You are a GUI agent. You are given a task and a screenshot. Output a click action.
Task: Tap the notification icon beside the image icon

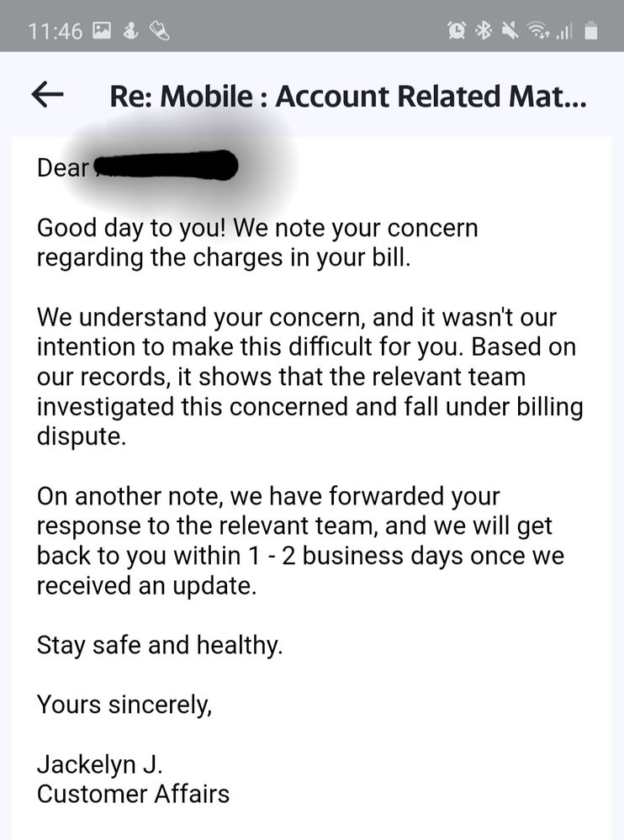click(x=130, y=31)
